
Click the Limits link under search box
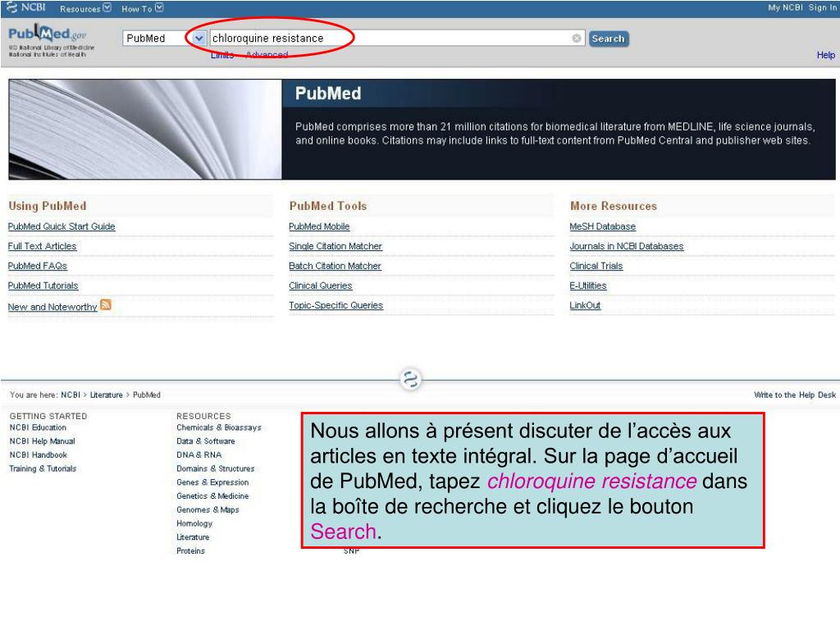point(222,55)
